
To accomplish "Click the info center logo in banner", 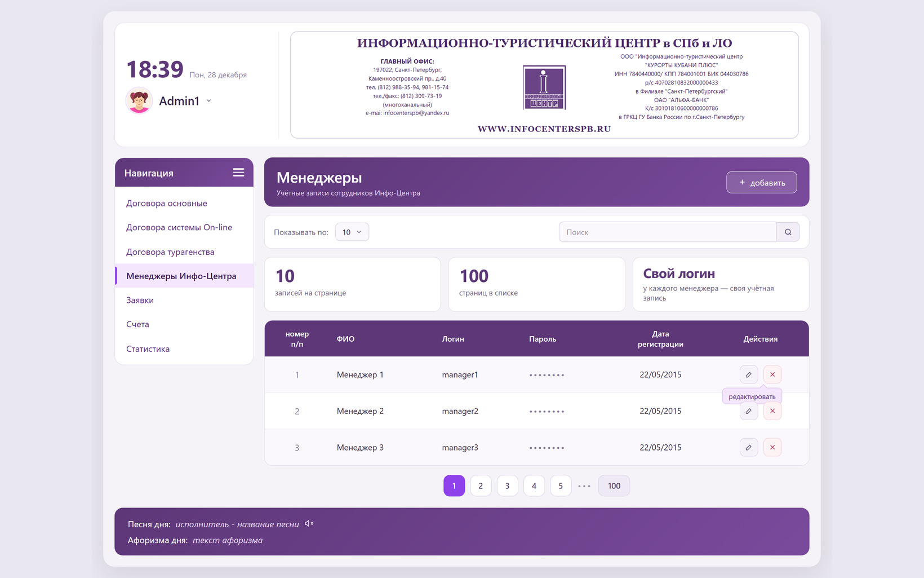I will click(x=544, y=87).
